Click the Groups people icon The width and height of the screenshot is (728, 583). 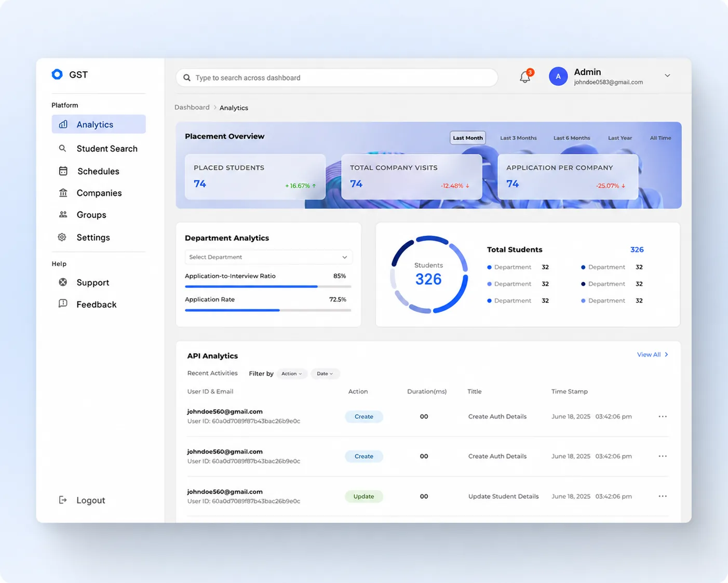click(63, 215)
